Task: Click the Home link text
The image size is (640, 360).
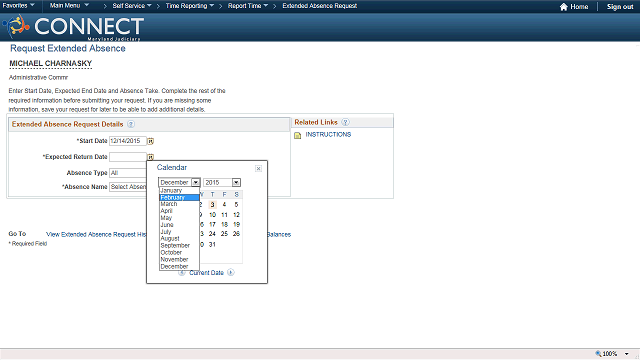Action: (x=579, y=7)
